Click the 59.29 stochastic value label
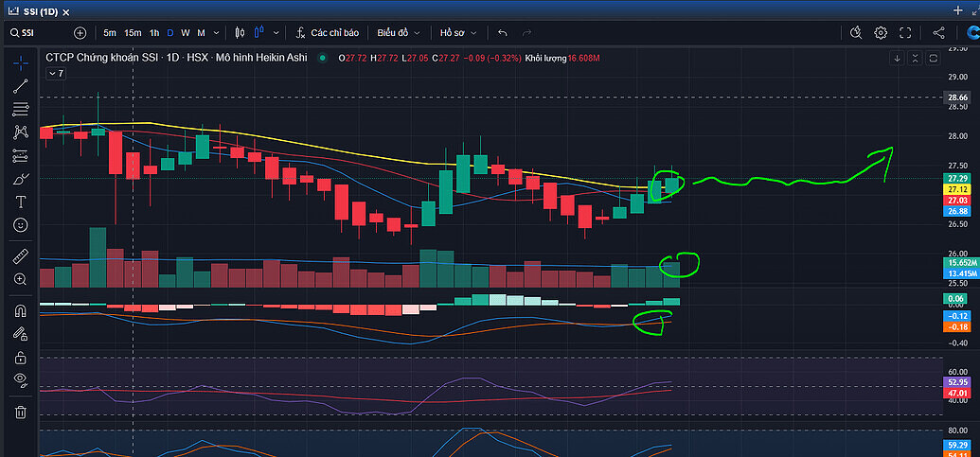 [x=958, y=445]
